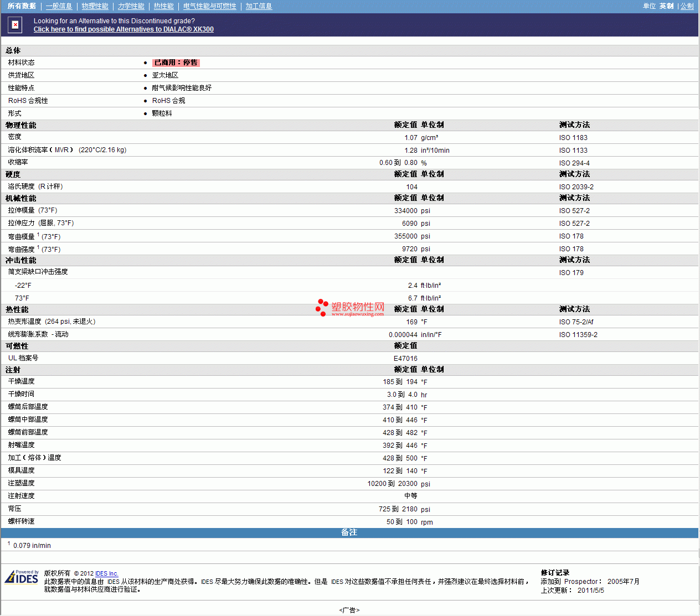Click the ISO 179 test method

(x=571, y=273)
